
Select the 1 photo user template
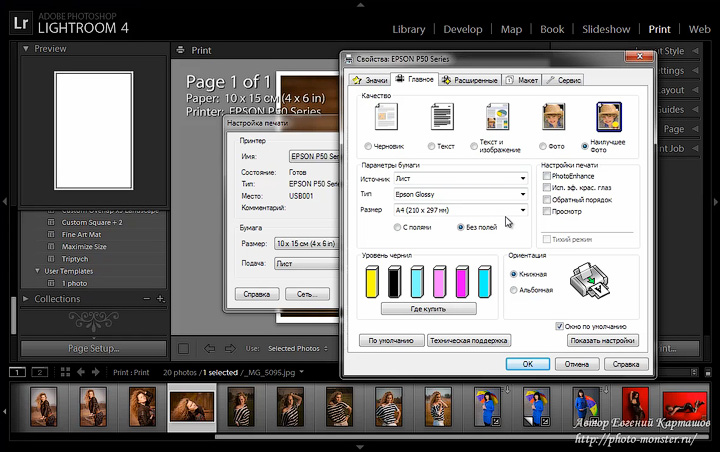click(x=74, y=283)
